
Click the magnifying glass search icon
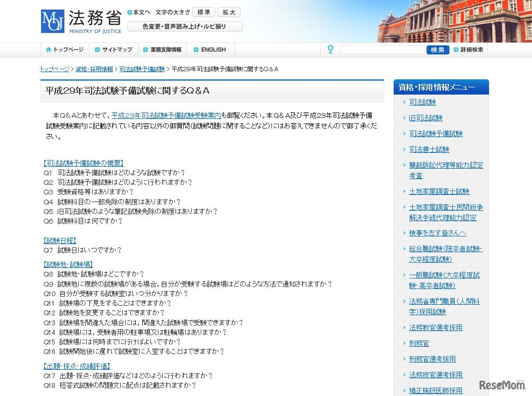[x=330, y=49]
